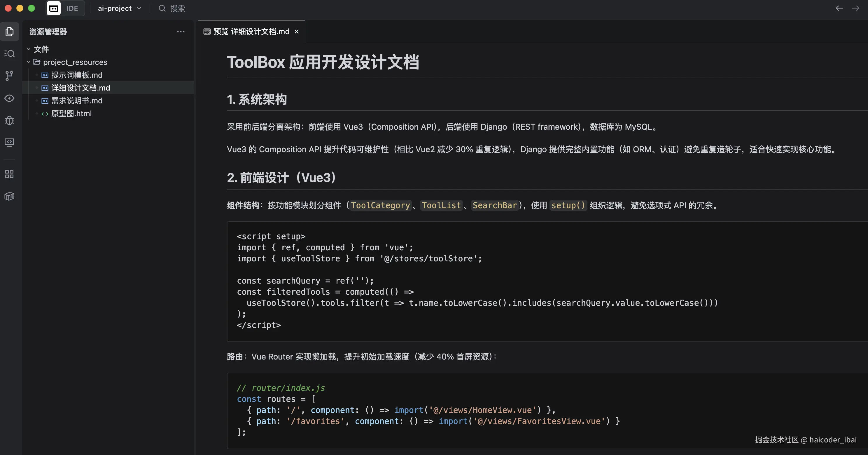Navigate back with left arrow

click(839, 8)
